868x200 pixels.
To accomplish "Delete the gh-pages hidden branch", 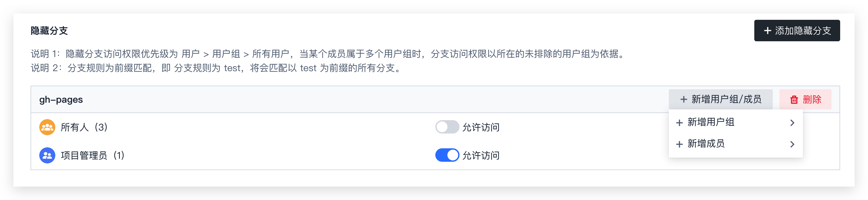I will click(805, 99).
